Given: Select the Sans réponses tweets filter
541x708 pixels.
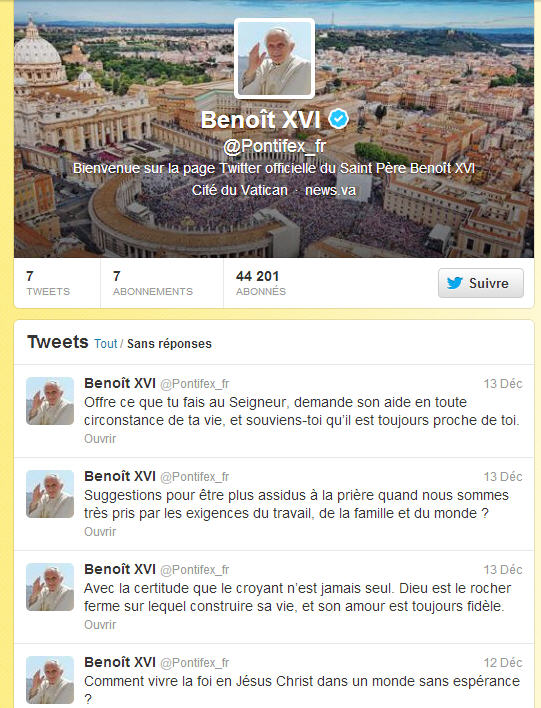Looking at the screenshot, I should (x=169, y=344).
